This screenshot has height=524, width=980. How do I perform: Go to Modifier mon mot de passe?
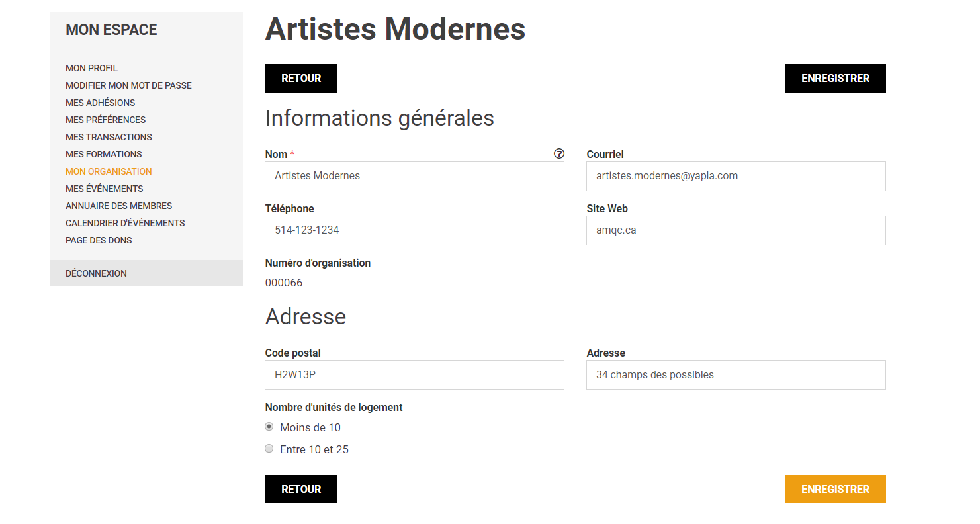[128, 85]
